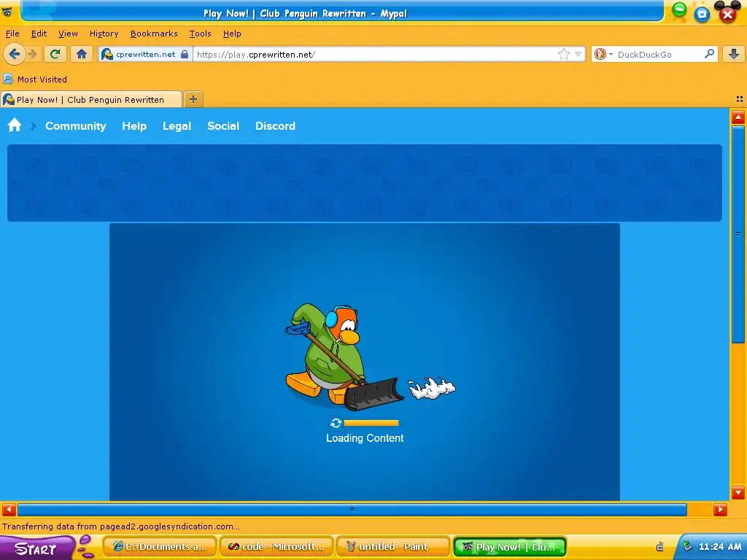This screenshot has width=747, height=560.
Task: Click the yellow loading progress bar
Action: [371, 423]
